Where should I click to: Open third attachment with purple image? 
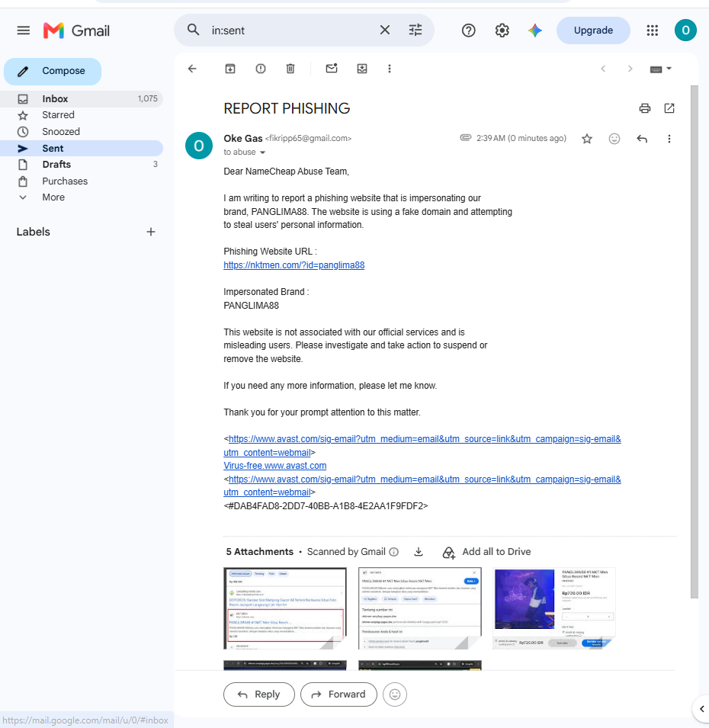pyautogui.click(x=554, y=608)
